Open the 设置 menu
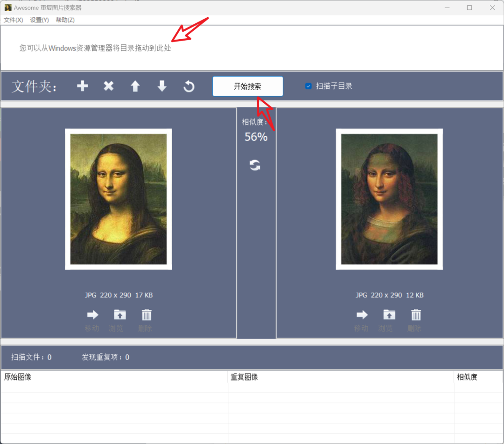Image resolution: width=504 pixels, height=444 pixels. (x=39, y=20)
